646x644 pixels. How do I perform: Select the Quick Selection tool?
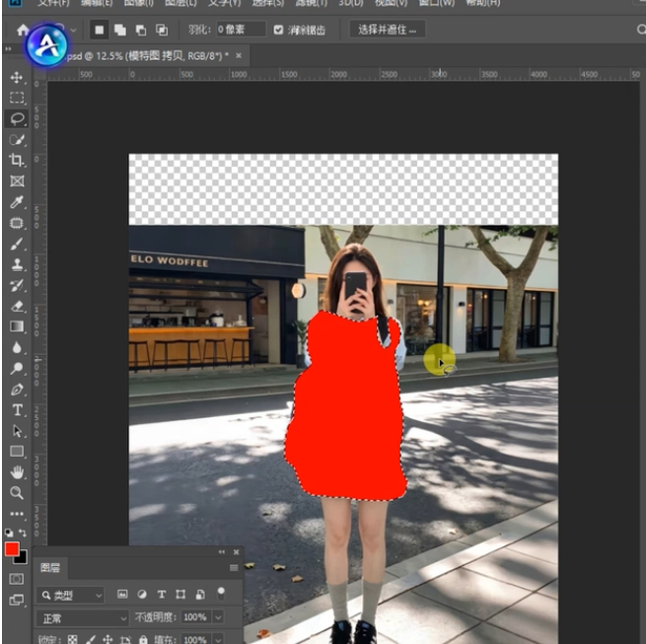(17, 139)
